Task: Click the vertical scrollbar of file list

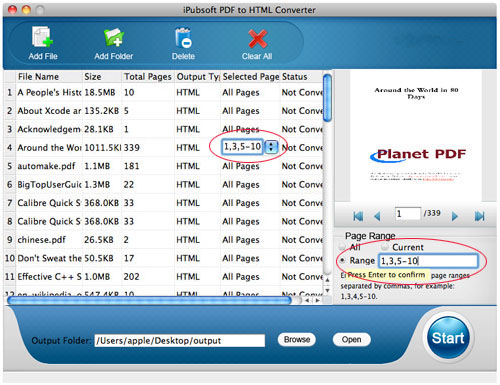Action: [327, 98]
